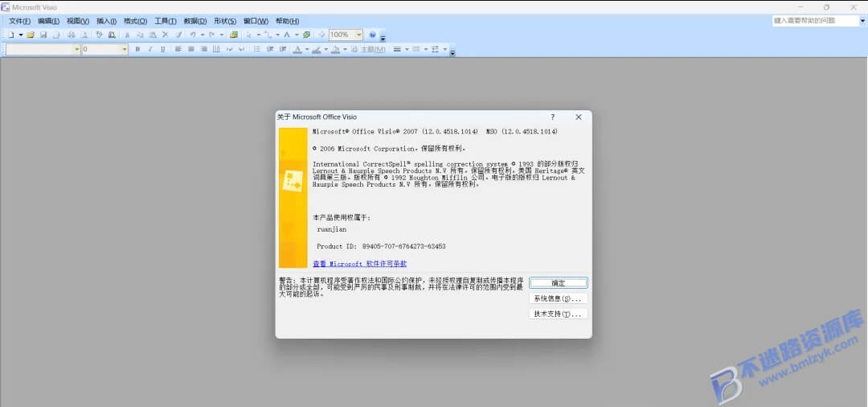Click the Paste icon

click(153, 35)
